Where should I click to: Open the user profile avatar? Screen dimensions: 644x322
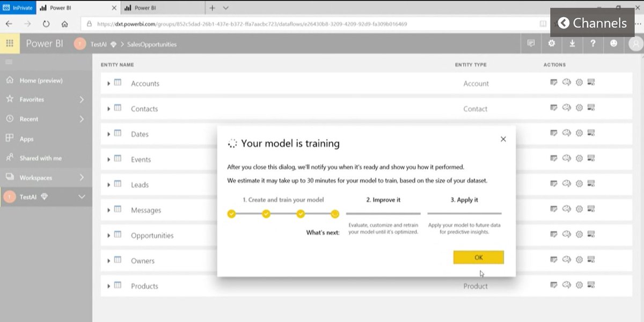(635, 44)
